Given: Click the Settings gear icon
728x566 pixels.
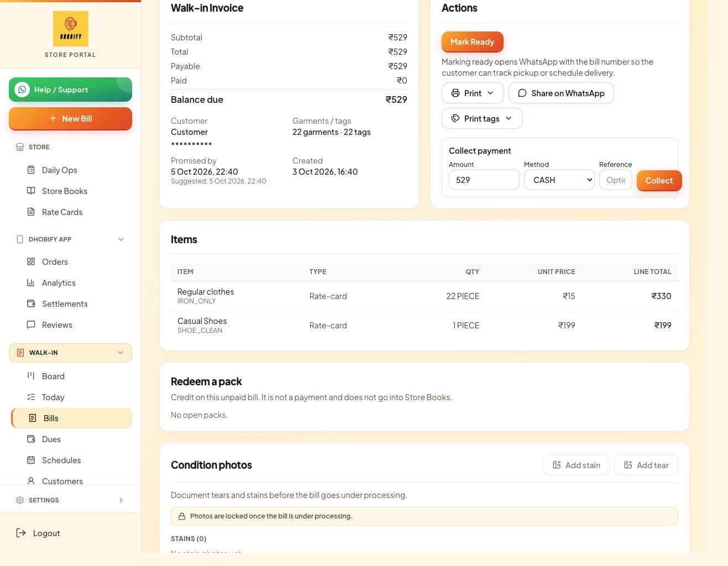Looking at the screenshot, I should [x=20, y=500].
